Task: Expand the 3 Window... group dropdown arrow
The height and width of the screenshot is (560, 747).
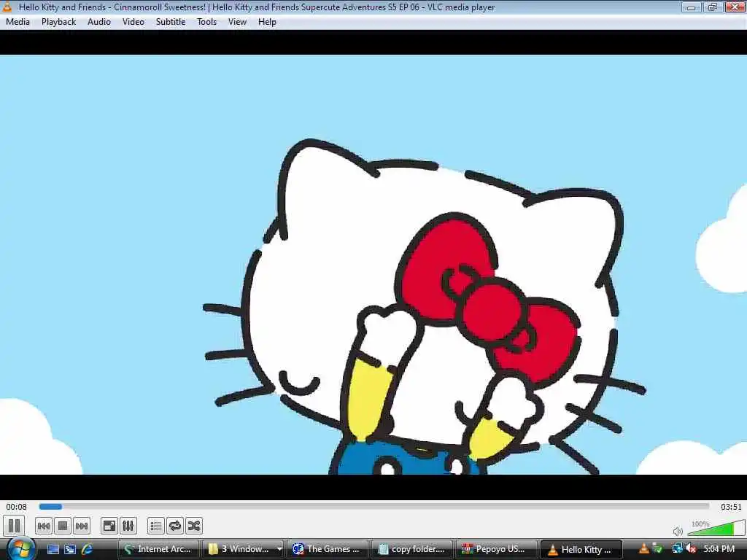Action: click(x=279, y=549)
